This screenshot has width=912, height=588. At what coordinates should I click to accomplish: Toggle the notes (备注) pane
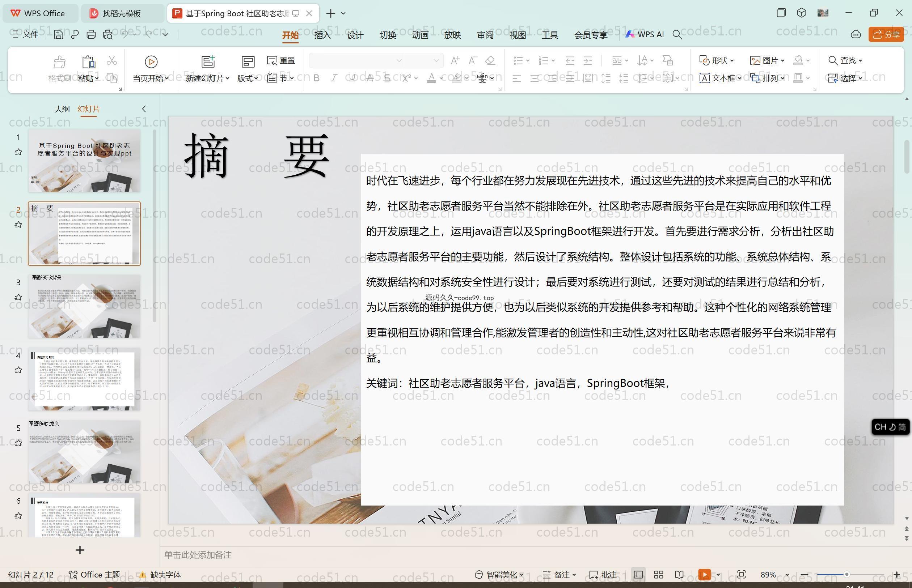(x=560, y=575)
